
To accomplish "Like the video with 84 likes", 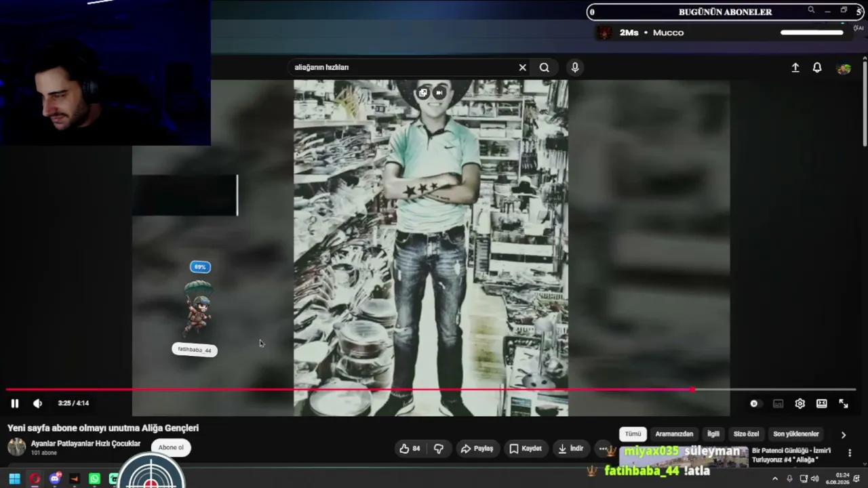I will (x=410, y=448).
